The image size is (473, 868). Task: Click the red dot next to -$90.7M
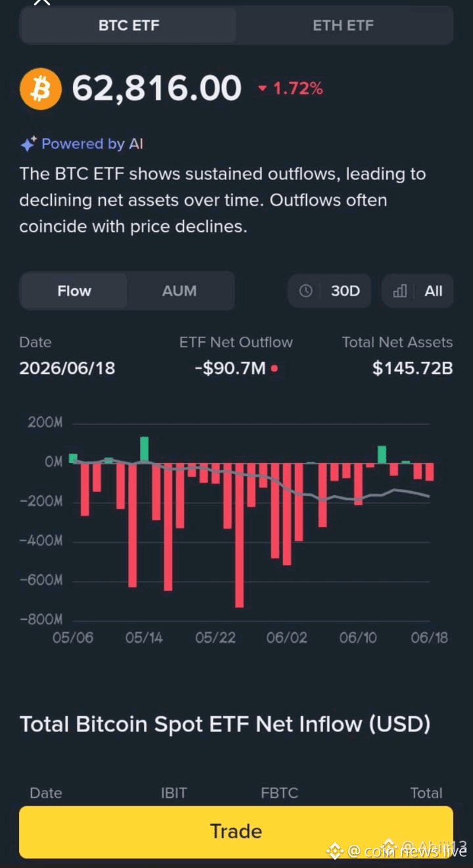(x=274, y=368)
